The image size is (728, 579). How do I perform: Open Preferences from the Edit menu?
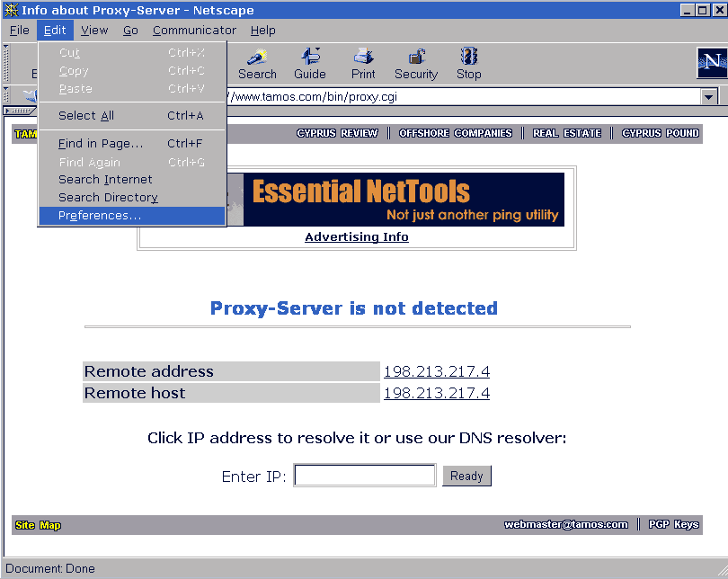tap(132, 216)
